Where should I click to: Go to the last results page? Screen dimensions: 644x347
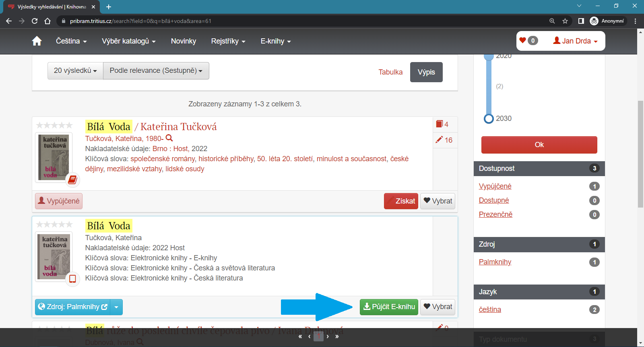click(x=337, y=337)
